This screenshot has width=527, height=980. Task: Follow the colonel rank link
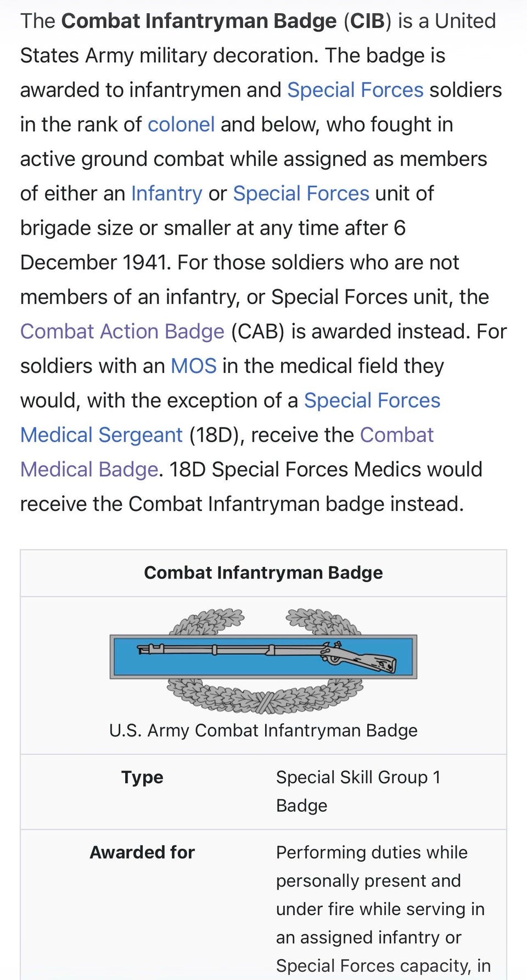181,125
